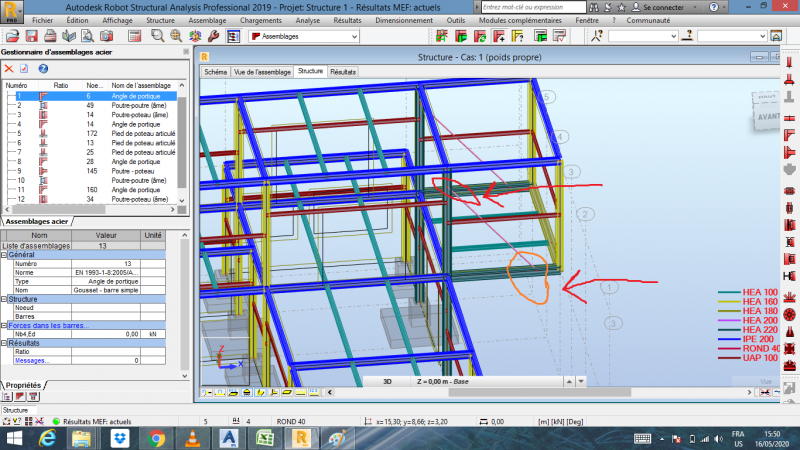Toggle bar numbers display at viewport bottom
This screenshot has height=450, width=800.
220,392
